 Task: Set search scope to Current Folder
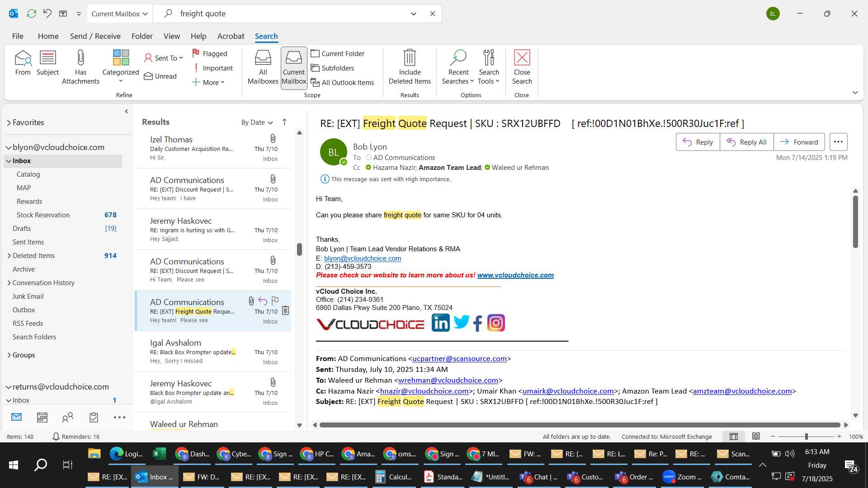pyautogui.click(x=338, y=53)
